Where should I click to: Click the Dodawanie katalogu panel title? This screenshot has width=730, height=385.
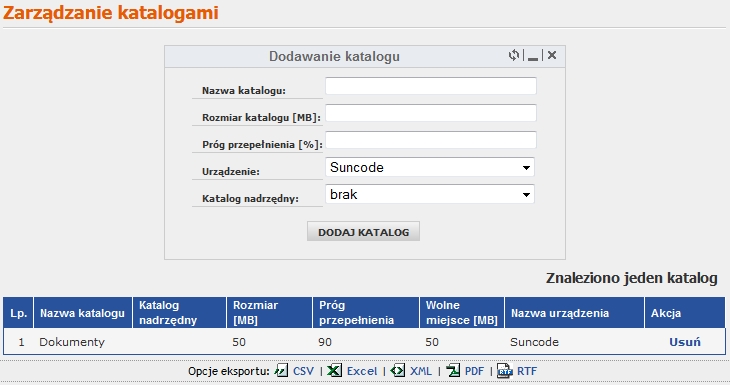pos(334,56)
